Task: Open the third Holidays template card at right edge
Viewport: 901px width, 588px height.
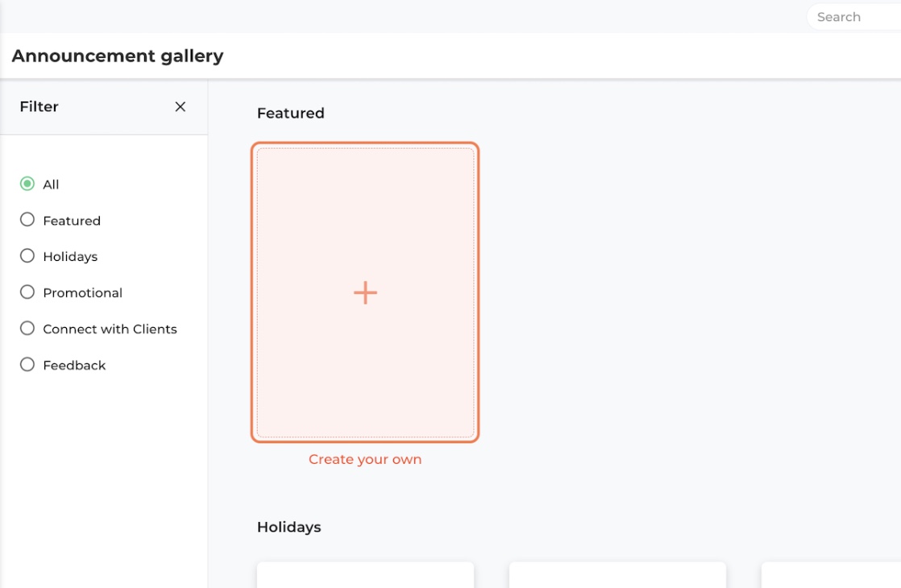Action: click(831, 575)
